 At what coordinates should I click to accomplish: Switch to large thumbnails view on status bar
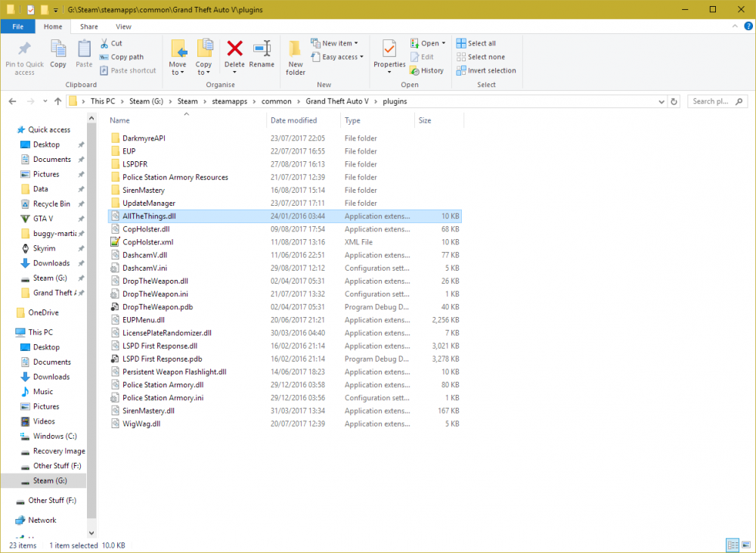tap(745, 545)
